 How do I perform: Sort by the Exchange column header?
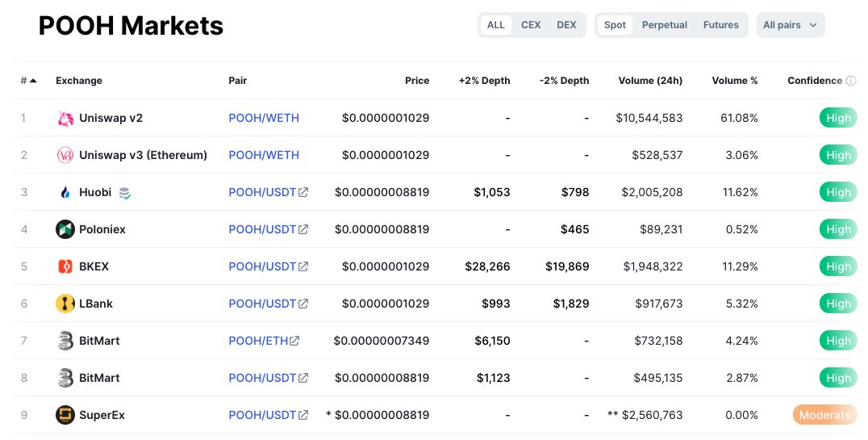tap(79, 81)
